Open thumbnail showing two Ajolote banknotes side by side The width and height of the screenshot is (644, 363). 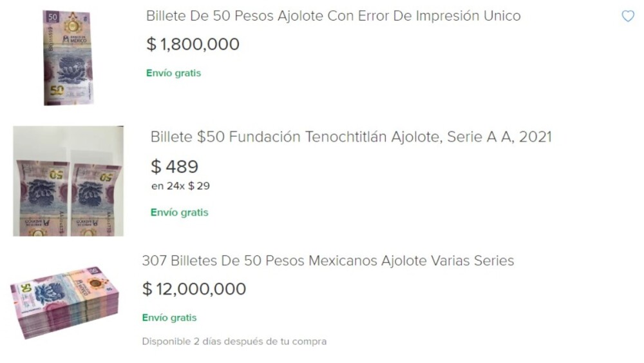coord(68,181)
